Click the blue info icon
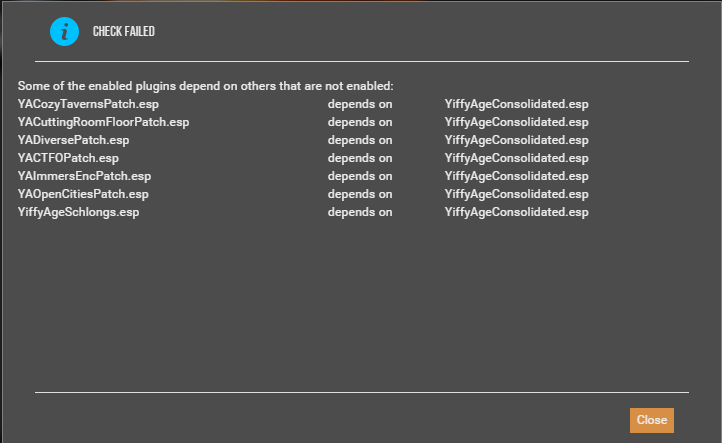 (64, 31)
